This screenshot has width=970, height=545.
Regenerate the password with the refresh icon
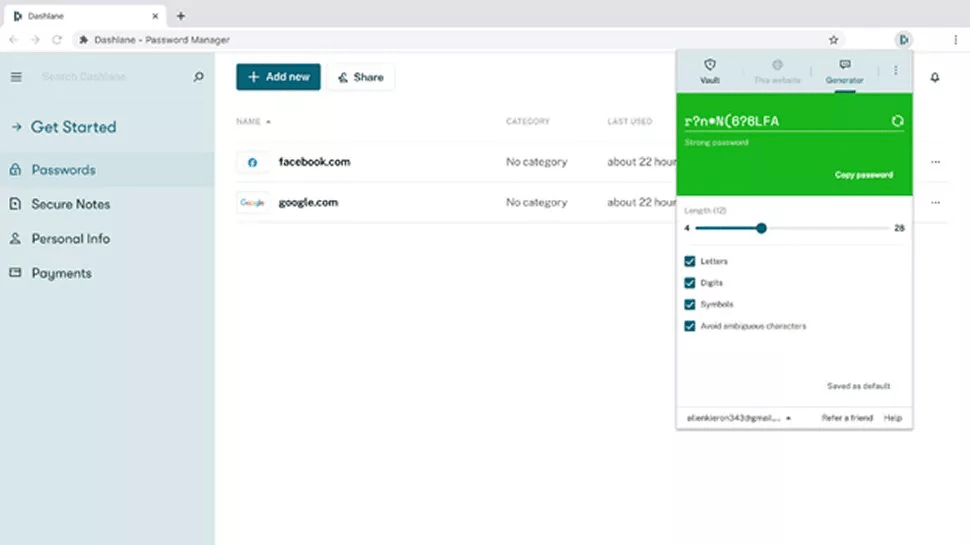(897, 121)
